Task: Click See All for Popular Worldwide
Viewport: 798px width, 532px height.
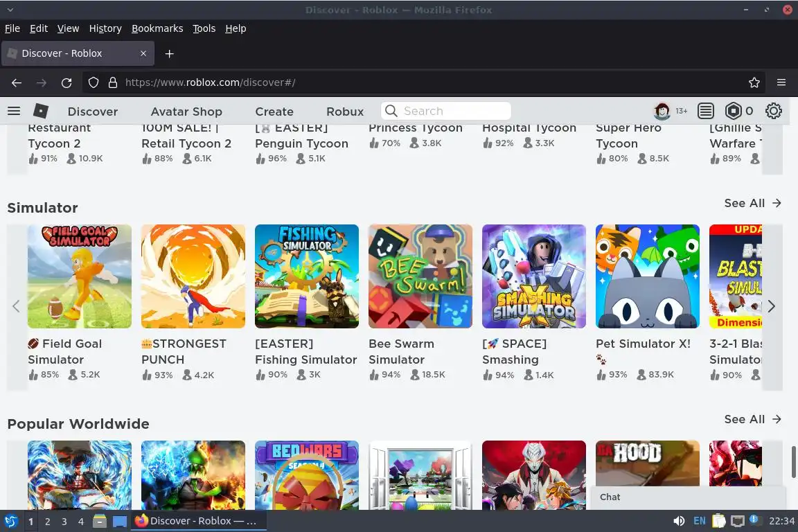Action: [752, 420]
